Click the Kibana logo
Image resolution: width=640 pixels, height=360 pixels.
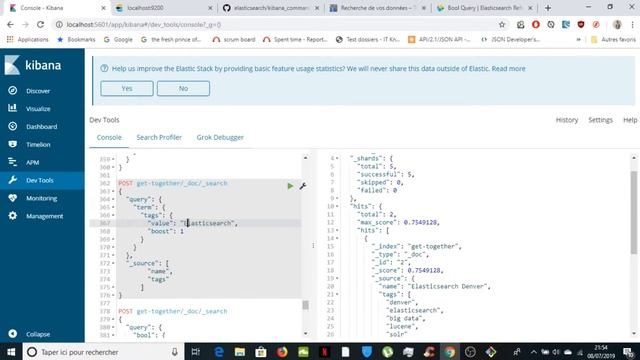(x=33, y=65)
